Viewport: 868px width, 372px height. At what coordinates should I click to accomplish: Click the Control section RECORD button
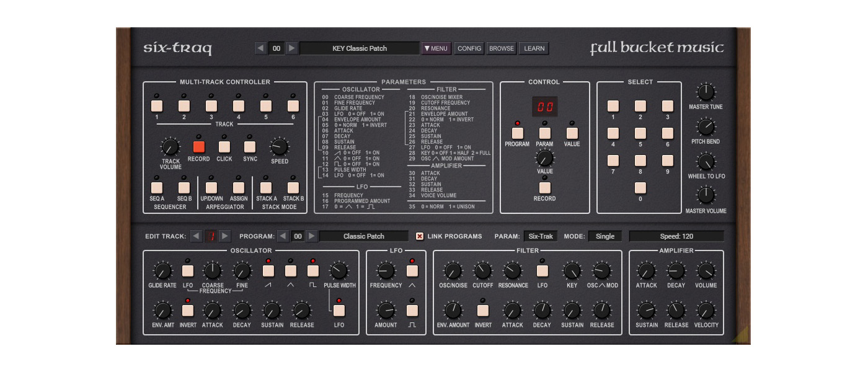click(544, 187)
